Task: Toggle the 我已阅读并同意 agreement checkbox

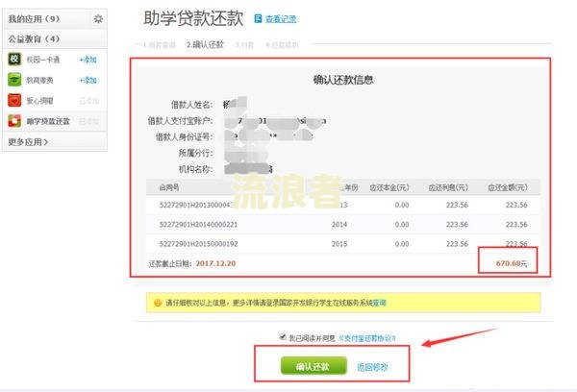Action: click(x=283, y=336)
